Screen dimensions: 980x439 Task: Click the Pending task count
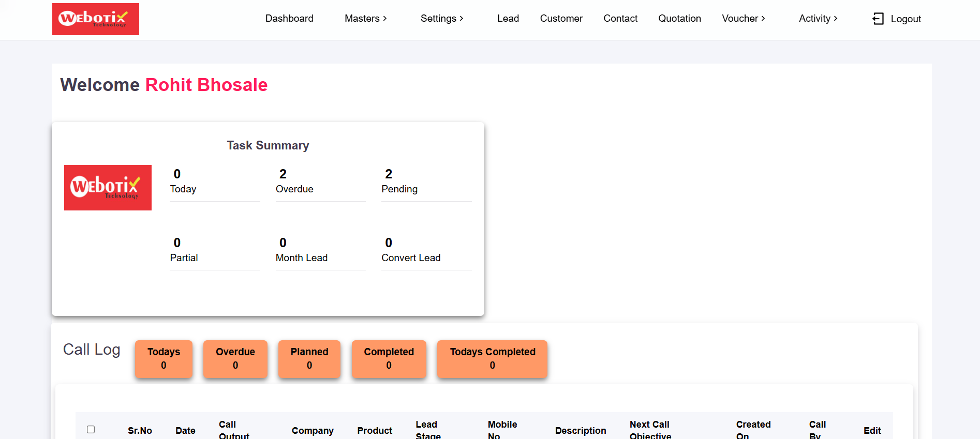399,181
